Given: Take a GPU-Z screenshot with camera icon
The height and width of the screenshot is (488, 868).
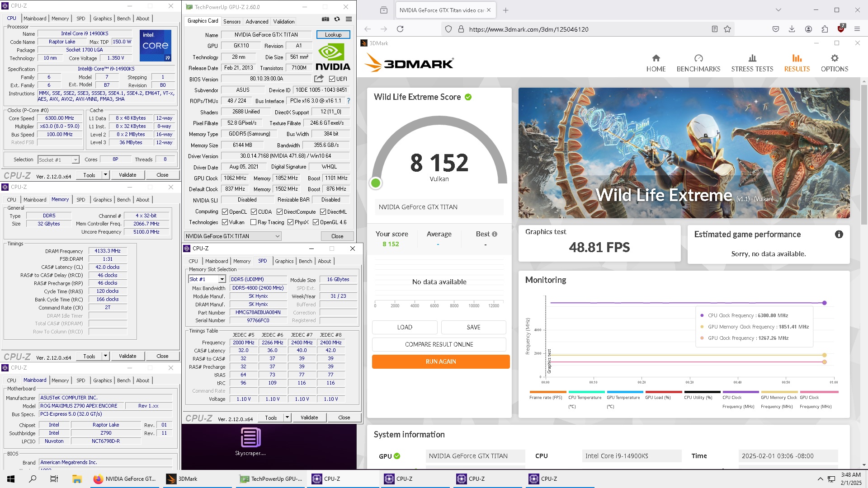Looking at the screenshot, I should pyautogui.click(x=325, y=19).
